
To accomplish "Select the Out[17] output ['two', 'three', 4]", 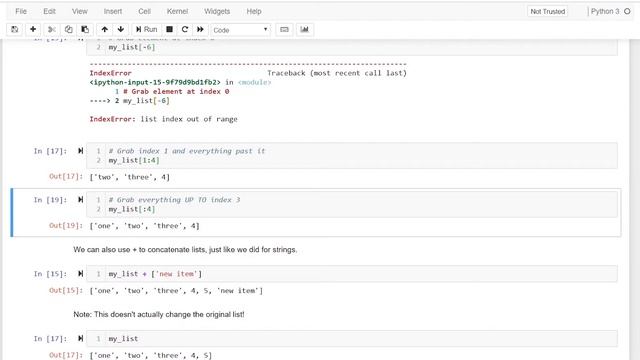I will 129,177.
